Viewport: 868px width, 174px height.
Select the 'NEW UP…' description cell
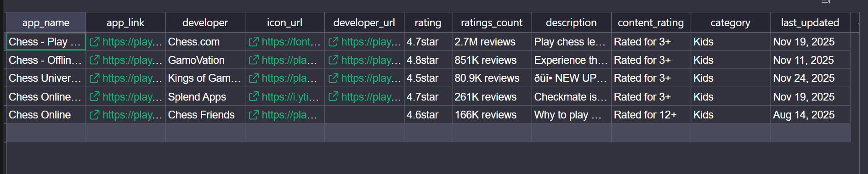point(571,79)
